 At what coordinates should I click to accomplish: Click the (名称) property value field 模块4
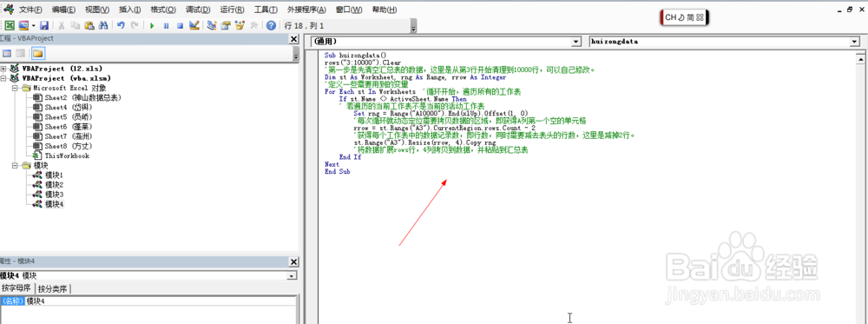tap(161, 301)
